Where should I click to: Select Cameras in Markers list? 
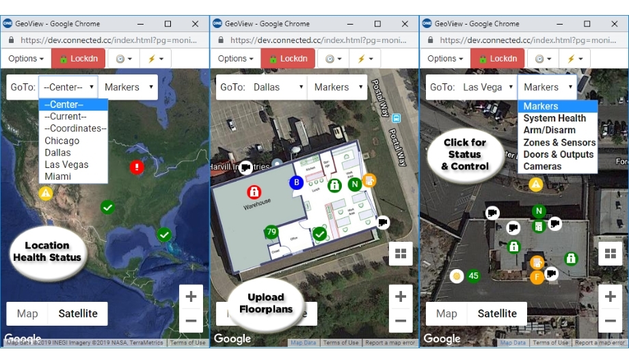(x=558, y=167)
